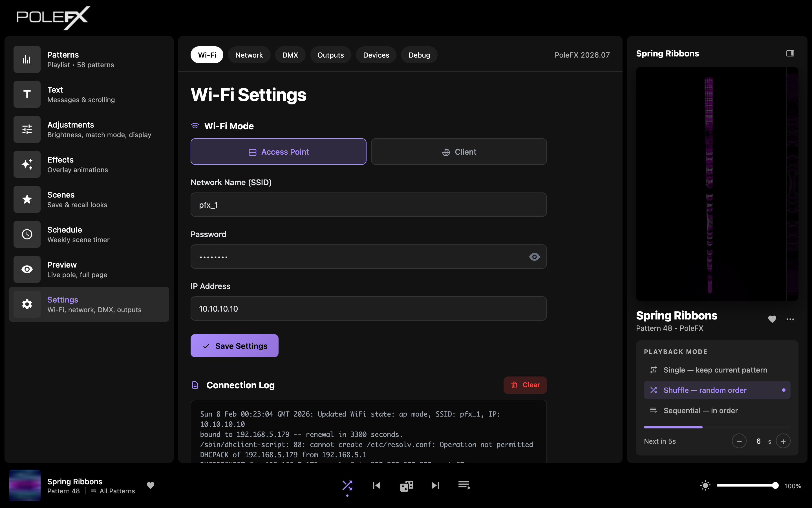The height and width of the screenshot is (508, 812).
Task: Favorite pattern in bottom player bar
Action: click(151, 485)
